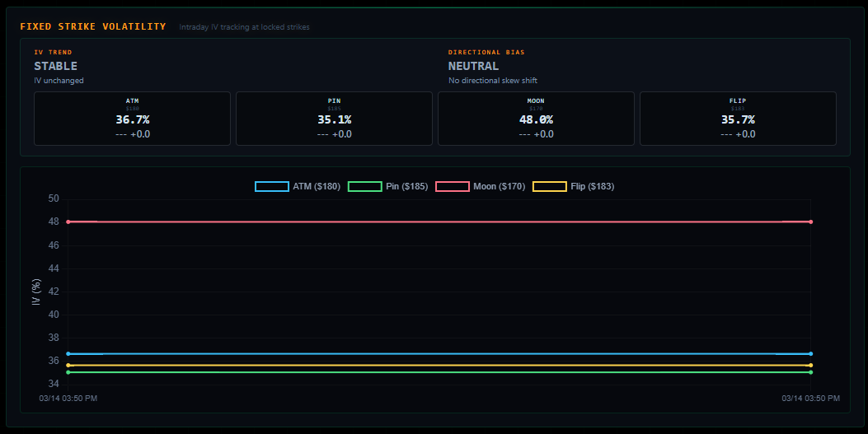Click the '38' y-axis tick label

point(54,338)
